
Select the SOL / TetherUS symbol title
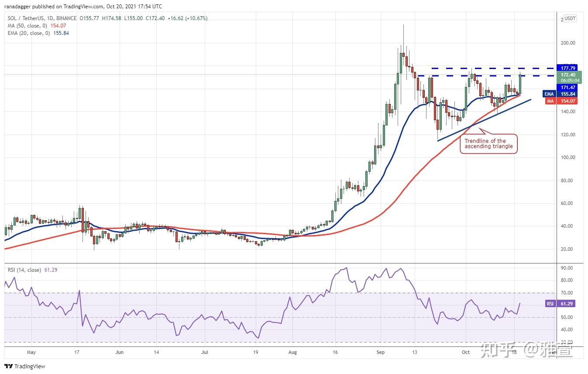tap(25, 18)
